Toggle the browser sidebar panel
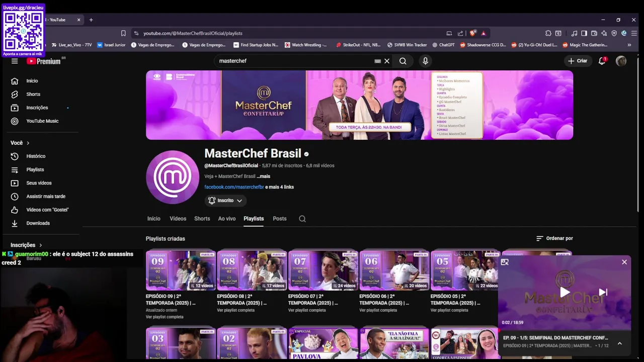This screenshot has height=362, width=644. tap(584, 33)
